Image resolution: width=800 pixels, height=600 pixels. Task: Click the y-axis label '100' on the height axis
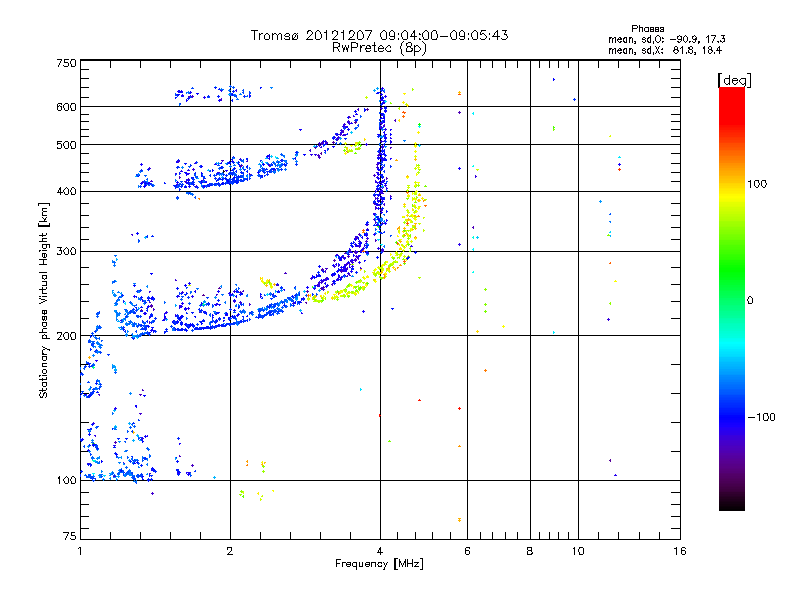pyautogui.click(x=66, y=481)
